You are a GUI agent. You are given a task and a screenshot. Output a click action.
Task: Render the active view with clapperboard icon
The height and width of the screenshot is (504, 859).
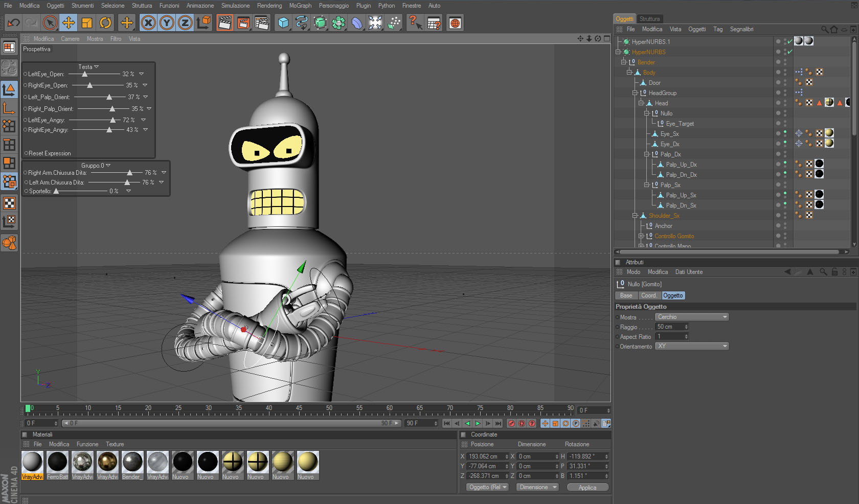tap(225, 23)
